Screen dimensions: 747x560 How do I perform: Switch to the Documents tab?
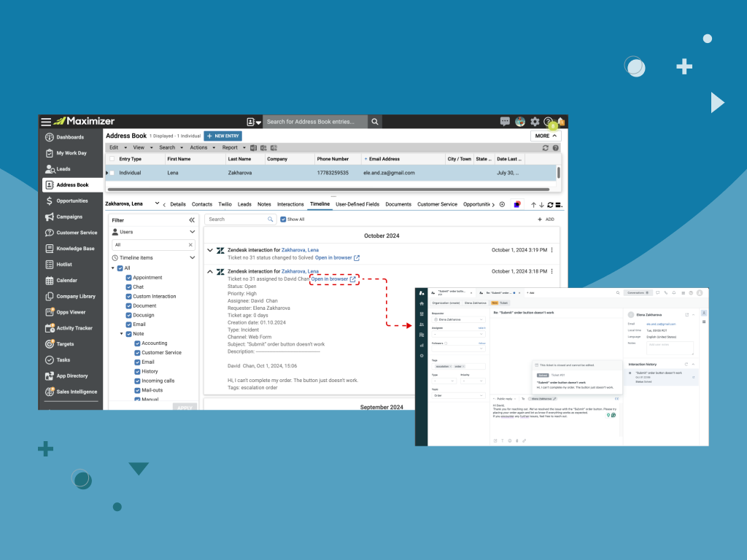tap(398, 204)
